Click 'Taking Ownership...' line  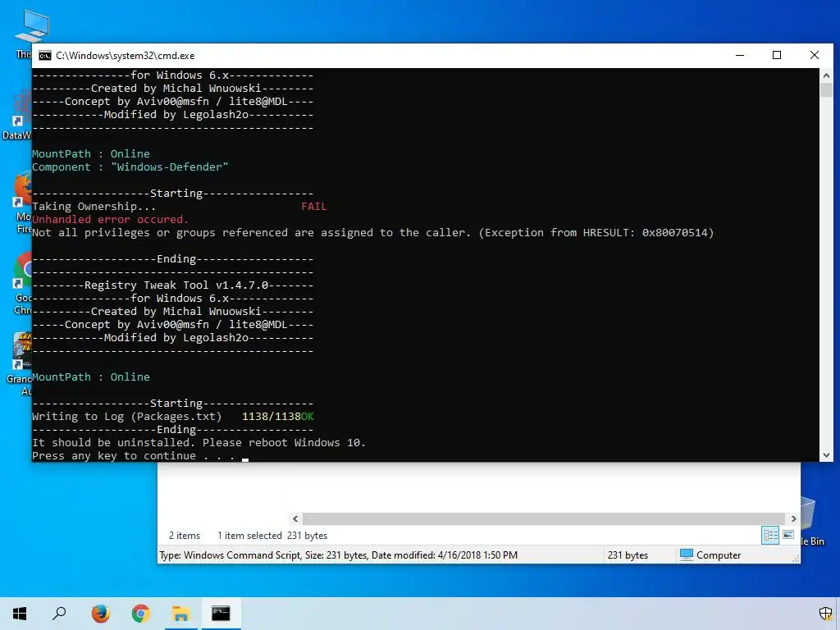[94, 206]
